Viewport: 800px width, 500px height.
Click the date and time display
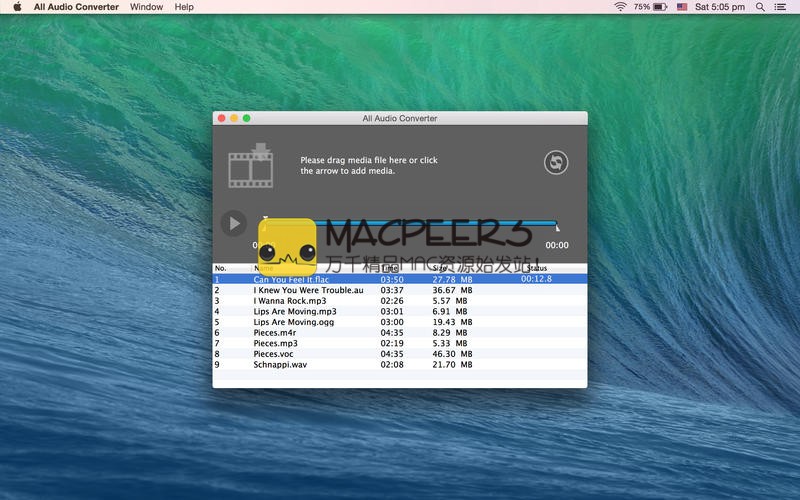[x=720, y=7]
